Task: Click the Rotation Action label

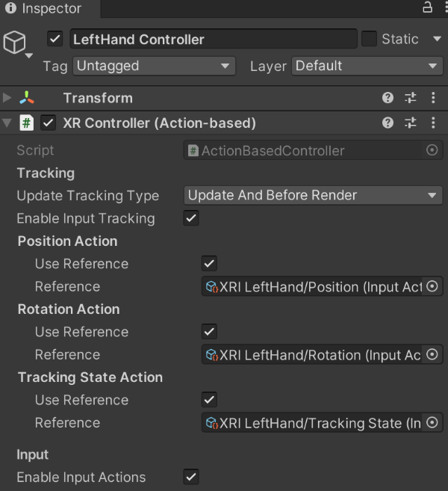Action: tap(69, 309)
